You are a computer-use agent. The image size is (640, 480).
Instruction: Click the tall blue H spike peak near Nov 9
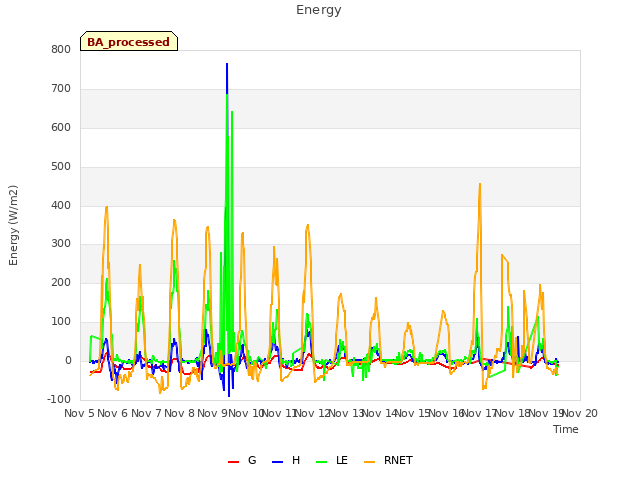click(x=227, y=64)
